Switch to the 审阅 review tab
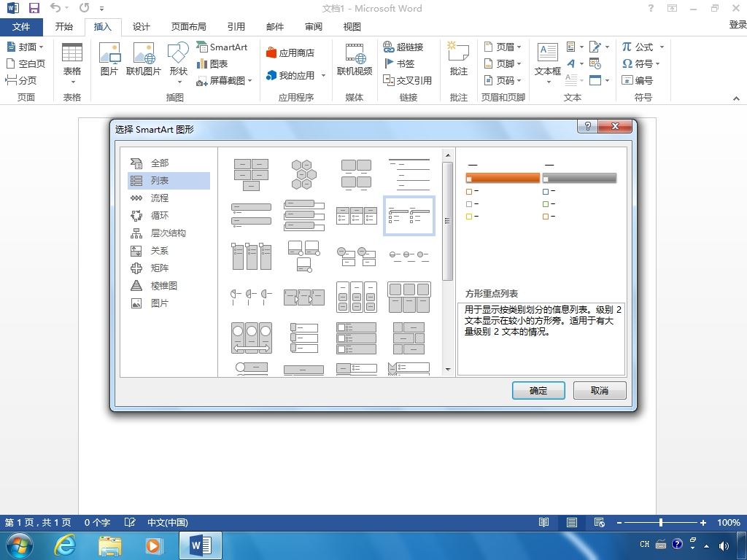 coord(314,27)
